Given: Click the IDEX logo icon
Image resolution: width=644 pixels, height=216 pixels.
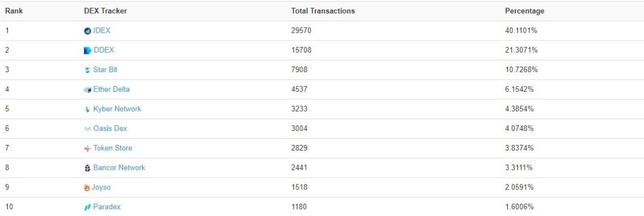Looking at the screenshot, I should (87, 31).
